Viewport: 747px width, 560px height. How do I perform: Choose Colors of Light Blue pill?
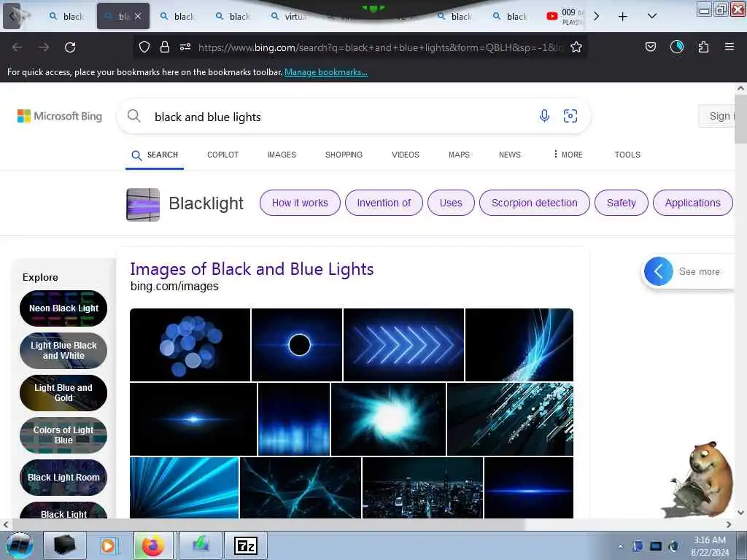(63, 435)
